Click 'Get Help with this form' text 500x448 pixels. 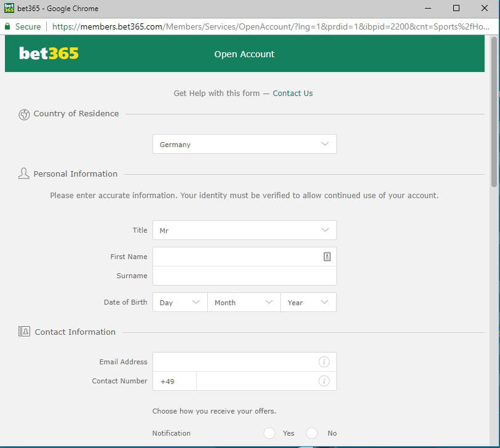coord(216,93)
